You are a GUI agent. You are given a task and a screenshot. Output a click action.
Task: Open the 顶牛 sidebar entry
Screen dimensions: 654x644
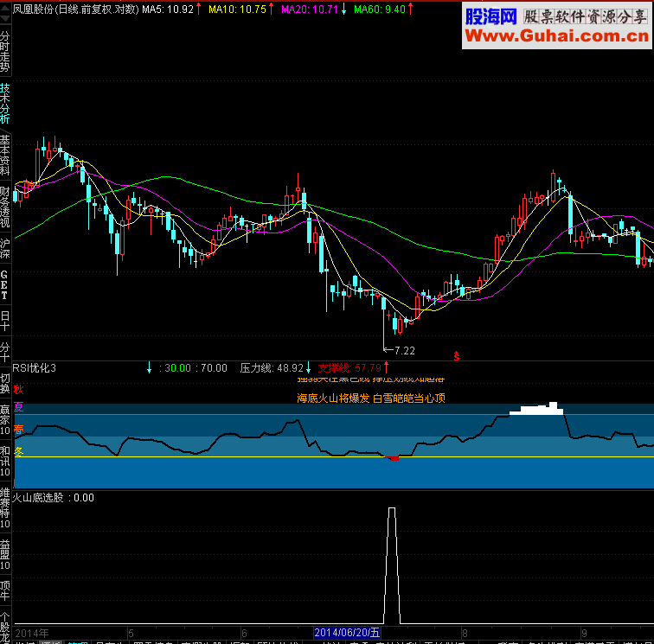(x=5, y=590)
